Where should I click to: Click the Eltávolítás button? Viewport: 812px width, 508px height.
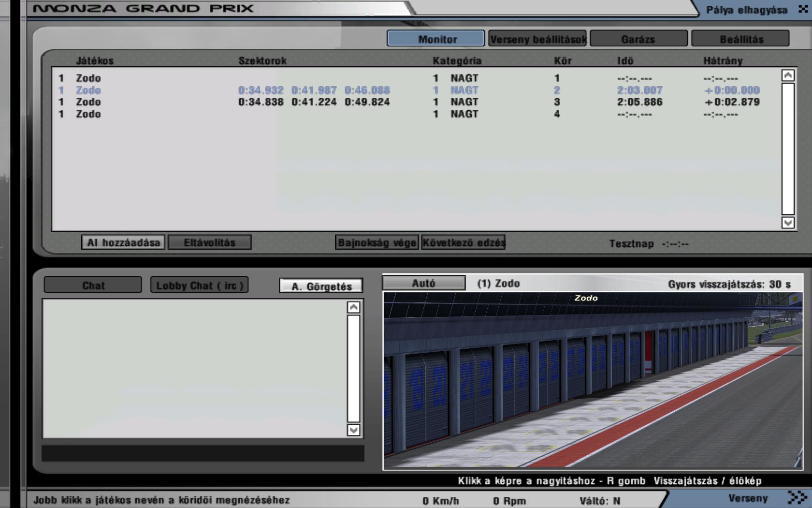coord(209,242)
